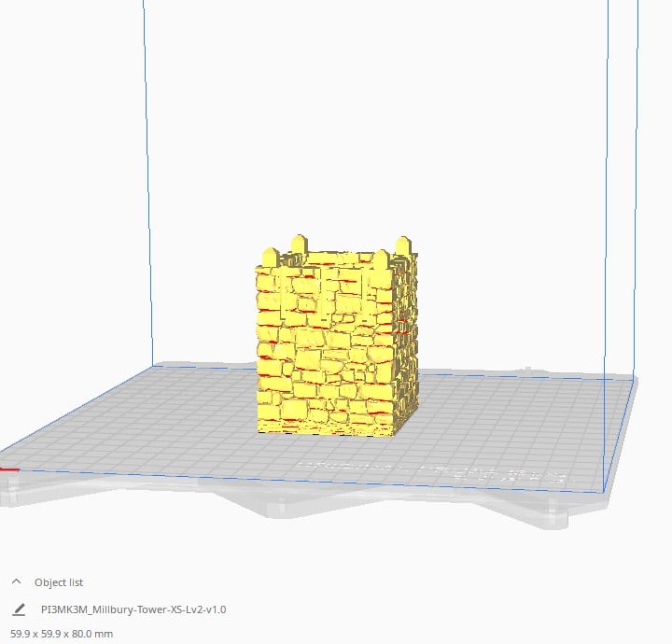Image resolution: width=672 pixels, height=644 pixels.
Task: Click the front-left corner pinnacle of tower
Action: click(270, 257)
